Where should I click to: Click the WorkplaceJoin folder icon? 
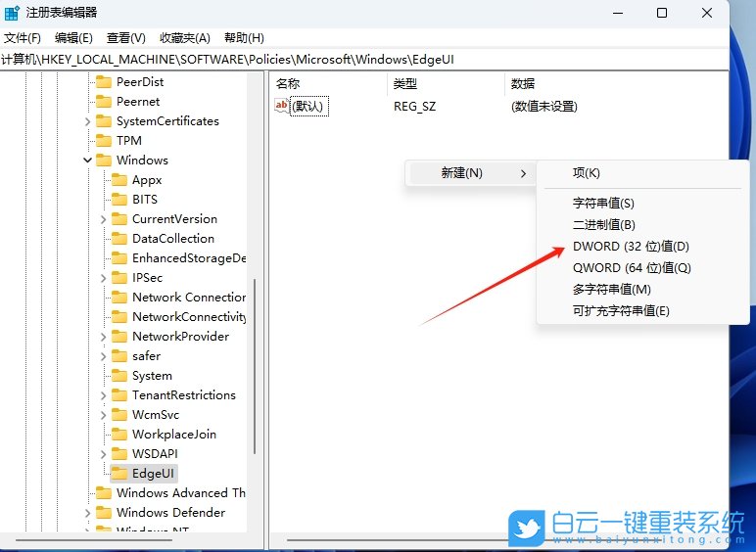tap(119, 435)
